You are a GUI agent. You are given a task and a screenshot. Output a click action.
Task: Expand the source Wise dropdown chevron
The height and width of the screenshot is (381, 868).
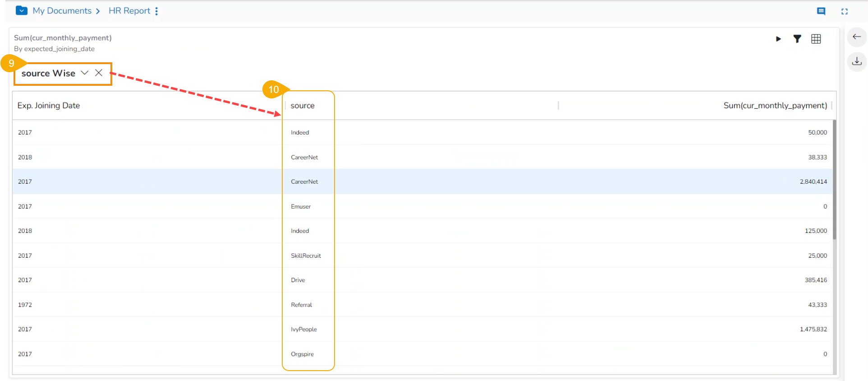[x=84, y=73]
